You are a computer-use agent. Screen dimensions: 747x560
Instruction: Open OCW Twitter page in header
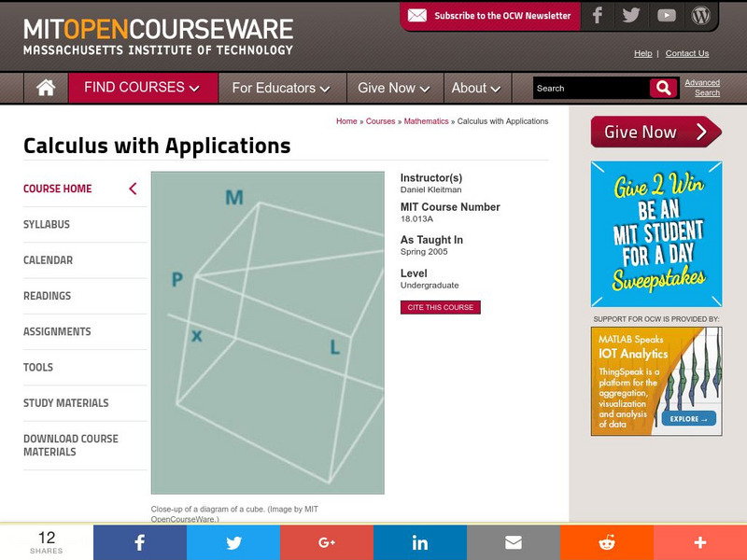point(631,16)
